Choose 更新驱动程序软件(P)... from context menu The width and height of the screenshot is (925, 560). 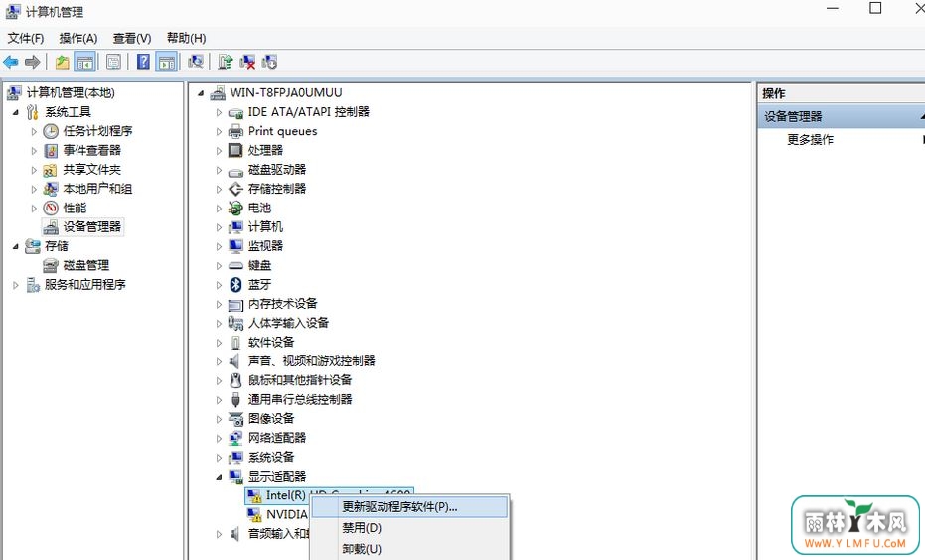(x=408, y=507)
